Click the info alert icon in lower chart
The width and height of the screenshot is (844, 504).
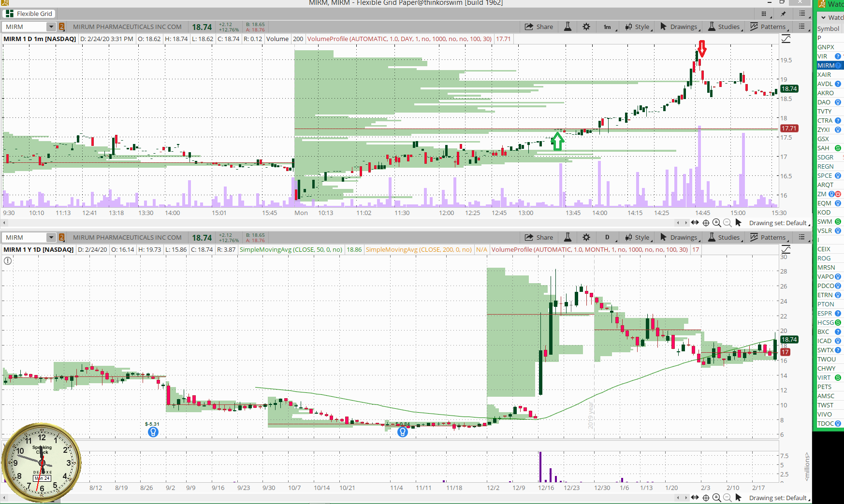tap(8, 261)
